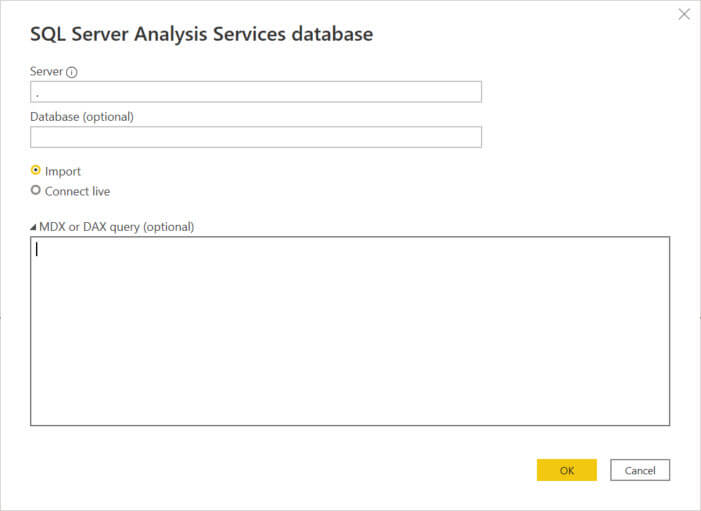Click the period typed in Server field
Image resolution: width=701 pixels, height=511 pixels.
coord(37,94)
